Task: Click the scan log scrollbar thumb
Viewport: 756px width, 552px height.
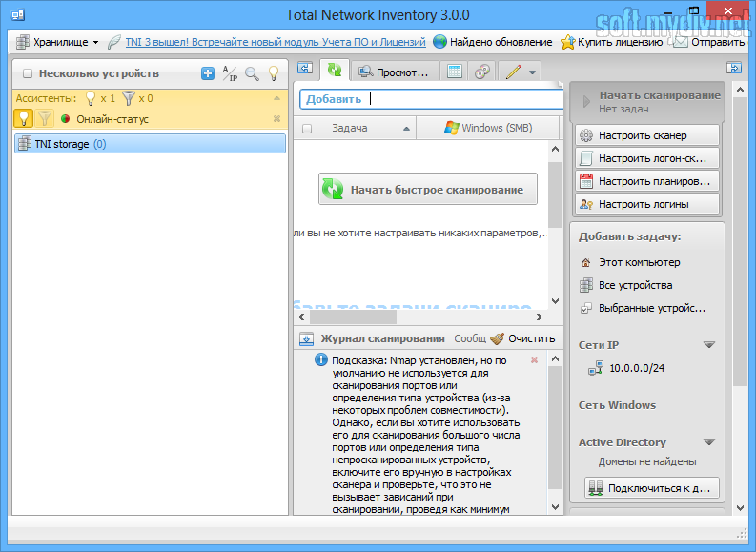Action: pos(556,428)
